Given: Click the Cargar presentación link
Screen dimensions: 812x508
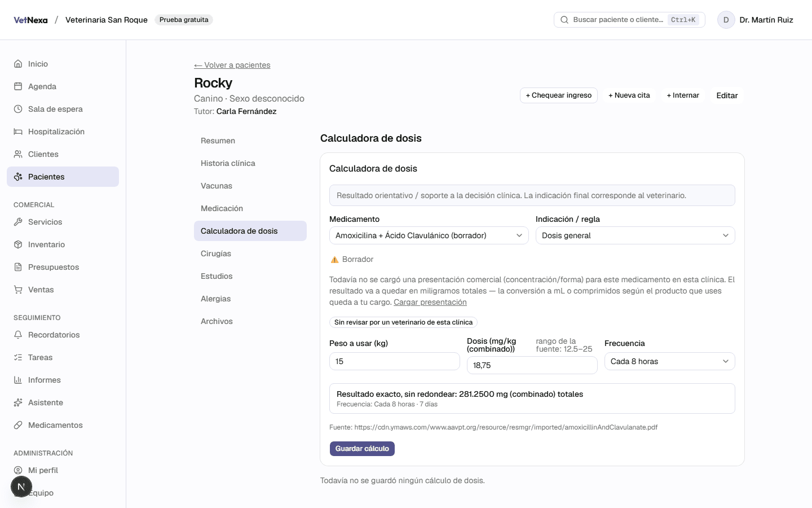Looking at the screenshot, I should tap(430, 302).
